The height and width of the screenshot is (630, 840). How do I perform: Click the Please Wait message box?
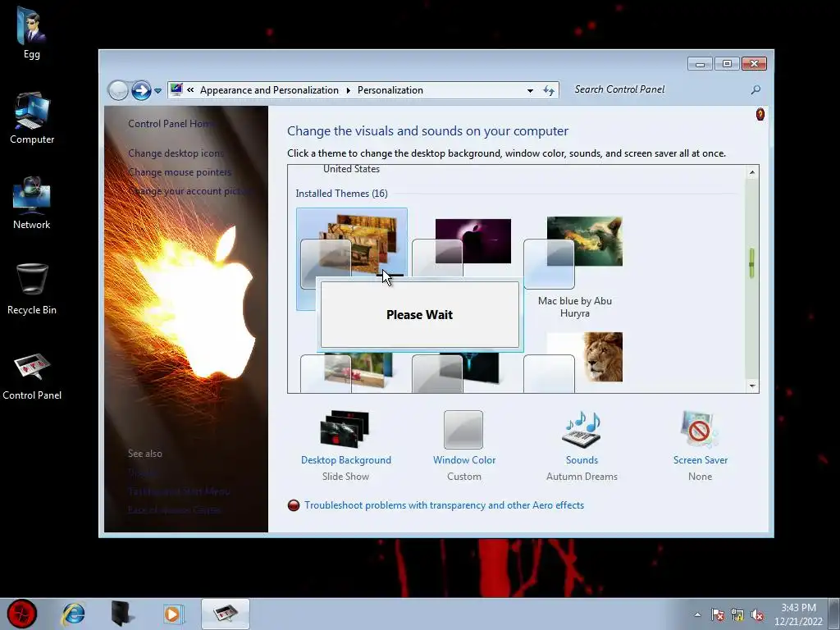pyautogui.click(x=419, y=314)
